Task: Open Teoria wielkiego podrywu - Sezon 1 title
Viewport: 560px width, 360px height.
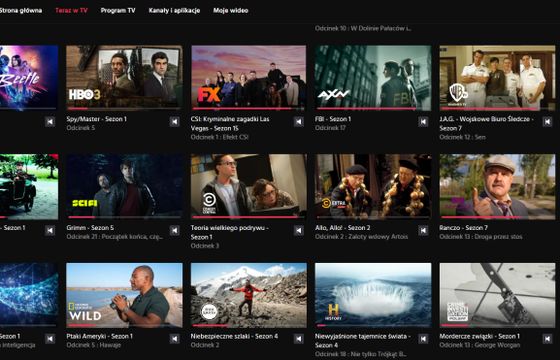Action: coord(230,232)
